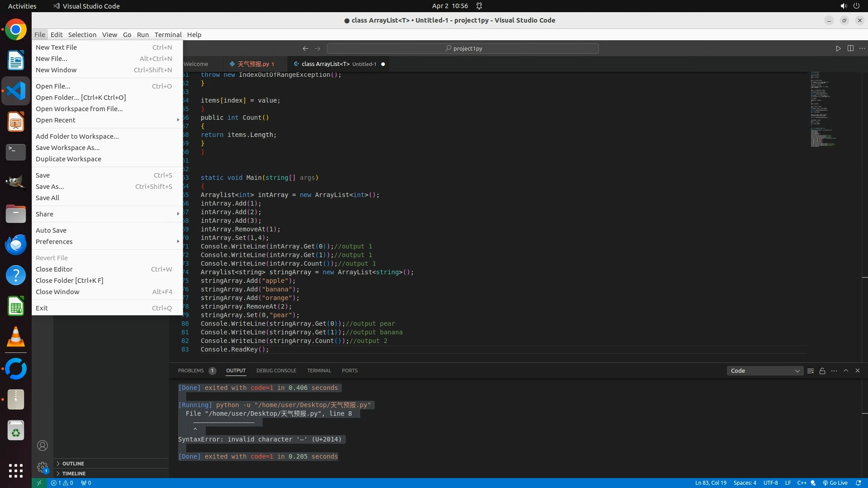The height and width of the screenshot is (488, 868).
Task: Maximize the panel with chevron up
Action: coord(846,371)
